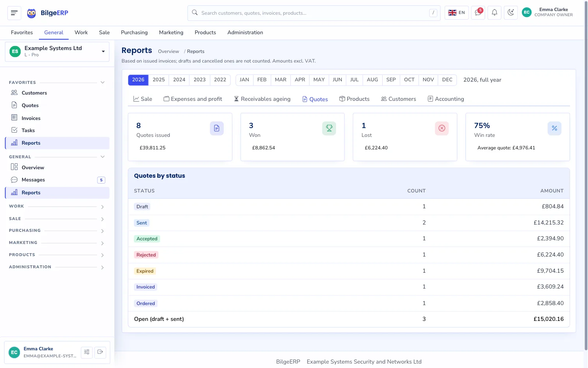588x368 pixels.
Task: Click the Win rate percent icon
Action: pyautogui.click(x=555, y=128)
